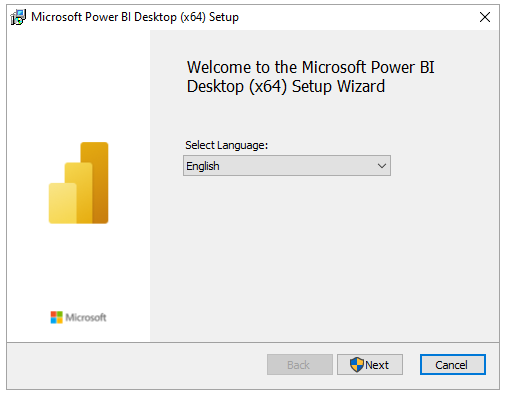Click the green square in Microsoft logo
This screenshot has width=510, height=397.
60,314
